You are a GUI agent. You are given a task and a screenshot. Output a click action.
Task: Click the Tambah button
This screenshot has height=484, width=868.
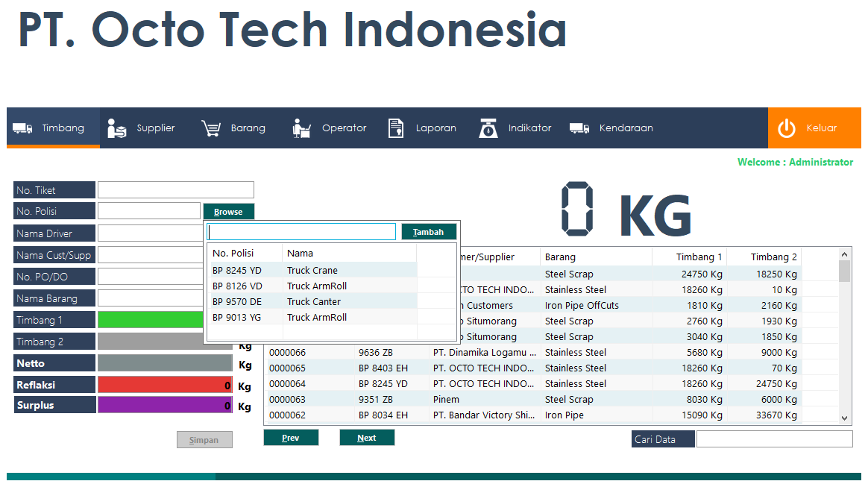[429, 232]
